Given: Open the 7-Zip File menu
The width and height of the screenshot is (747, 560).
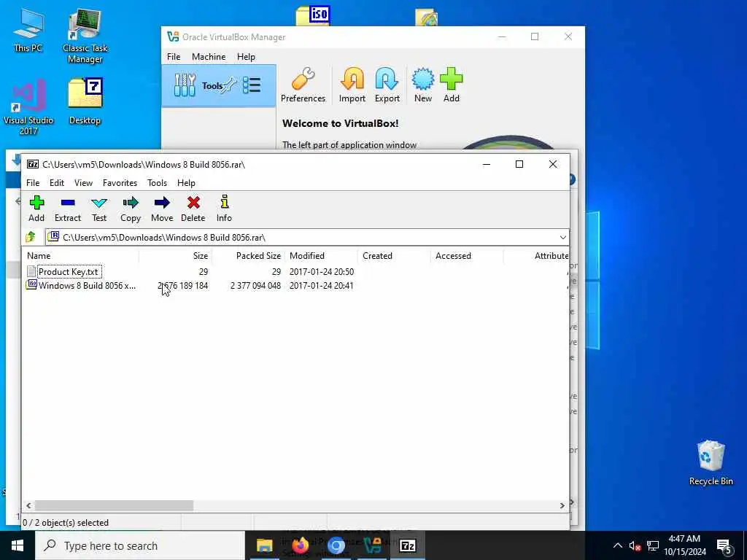Looking at the screenshot, I should tap(33, 183).
